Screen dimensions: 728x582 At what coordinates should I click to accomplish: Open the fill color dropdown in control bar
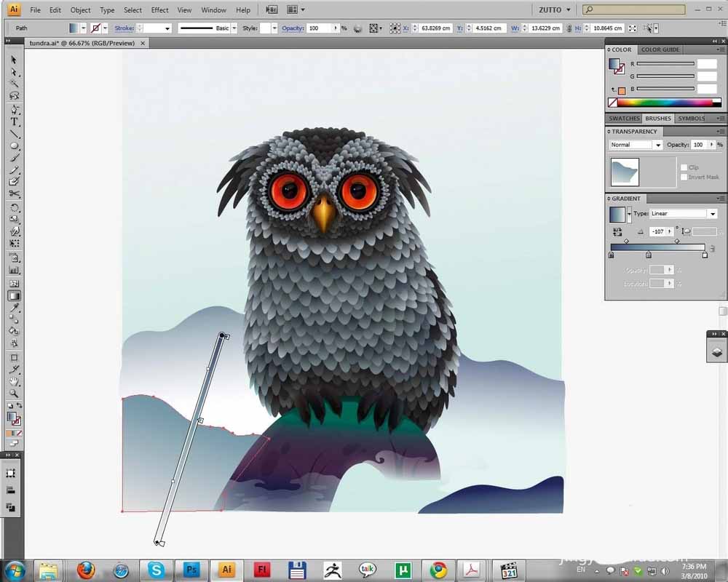tap(83, 28)
